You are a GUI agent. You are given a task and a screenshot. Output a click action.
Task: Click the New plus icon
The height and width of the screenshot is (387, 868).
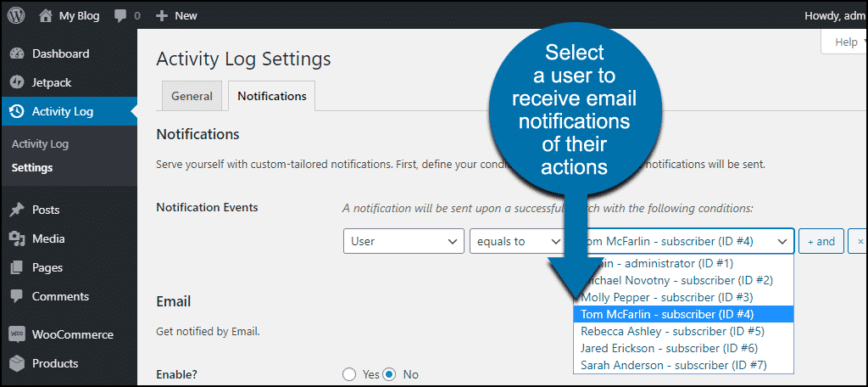tap(162, 16)
